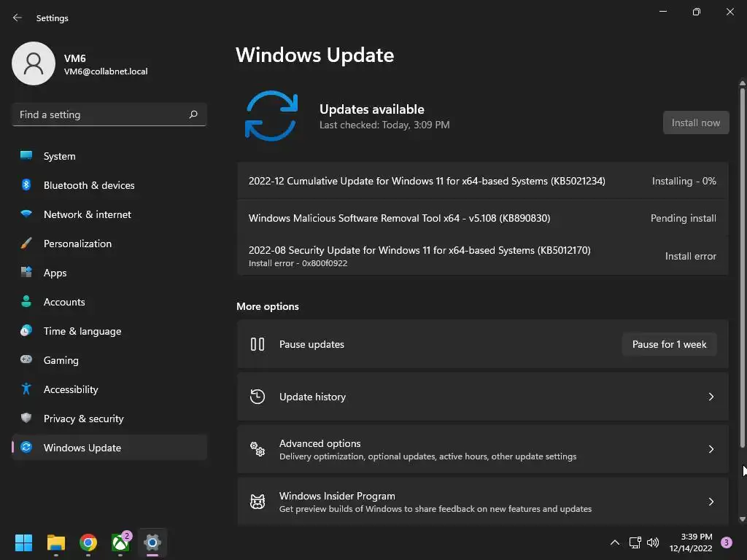Open the Apps settings category
747x560 pixels.
tap(109, 273)
